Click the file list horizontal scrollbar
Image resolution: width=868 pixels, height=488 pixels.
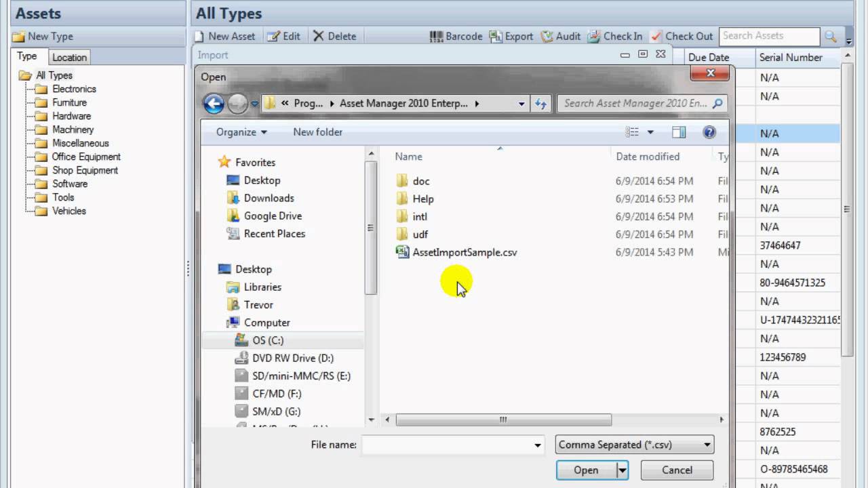point(503,420)
